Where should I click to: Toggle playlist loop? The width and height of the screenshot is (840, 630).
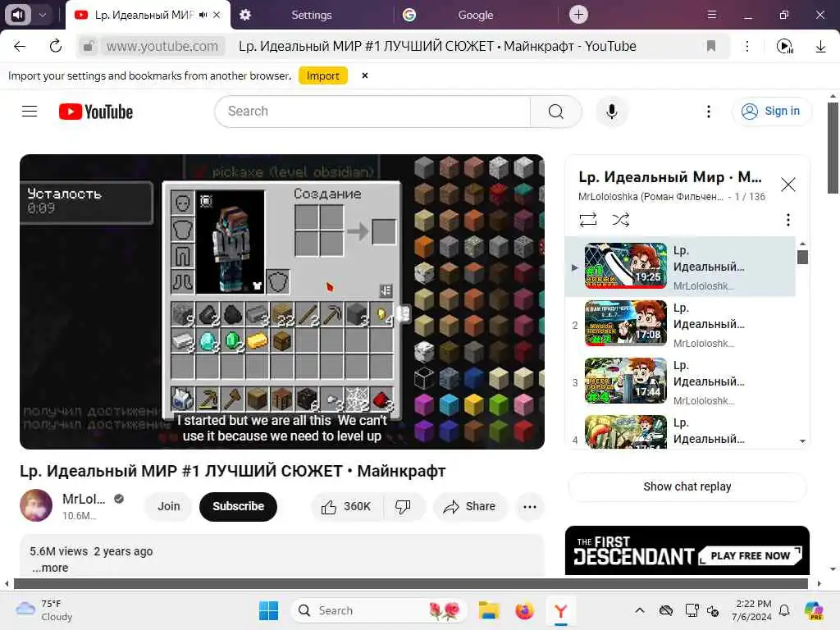(588, 220)
